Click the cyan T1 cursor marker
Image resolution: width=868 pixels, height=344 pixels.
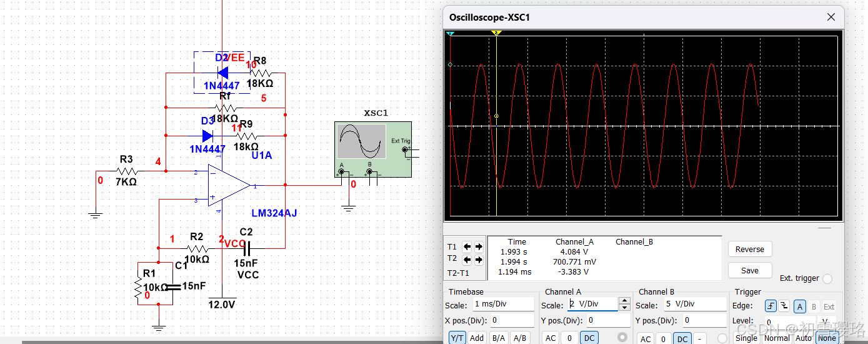450,33
